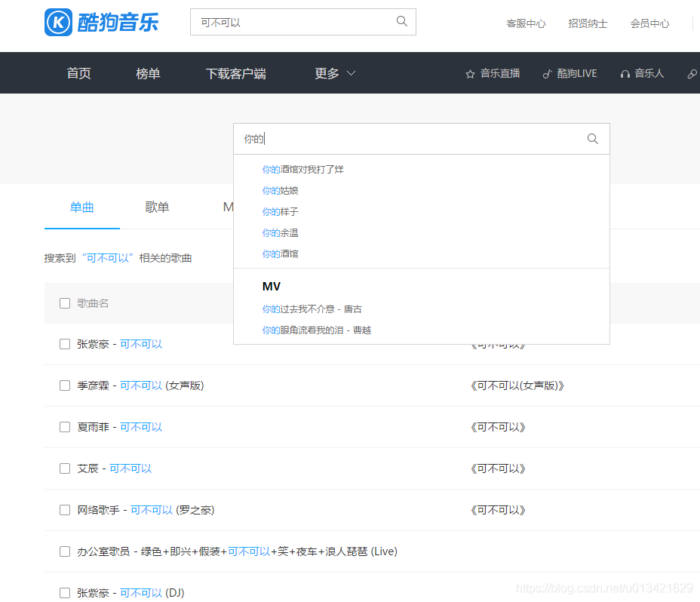Select suggestion 你的姑娘
Screen dimensions: 700x602
(x=280, y=191)
